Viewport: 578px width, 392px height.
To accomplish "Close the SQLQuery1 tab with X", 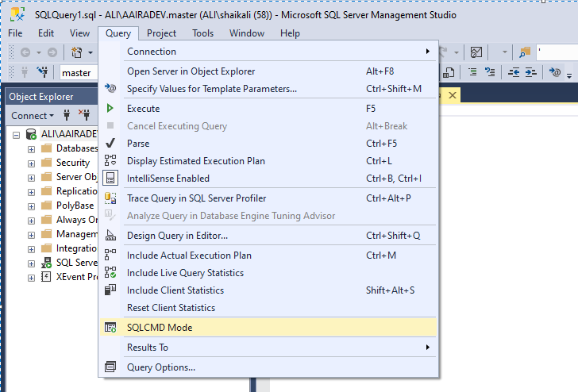I will click(453, 95).
